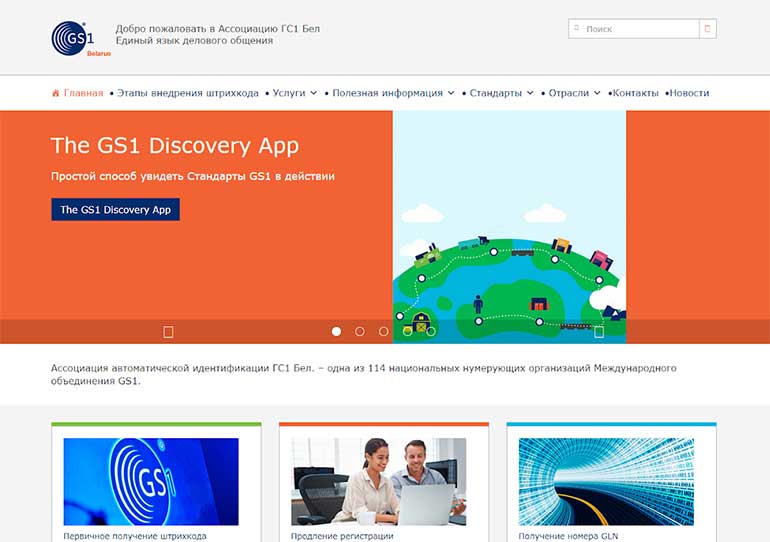Go to next slide arrow
This screenshot has height=542, width=770.
coord(599,332)
